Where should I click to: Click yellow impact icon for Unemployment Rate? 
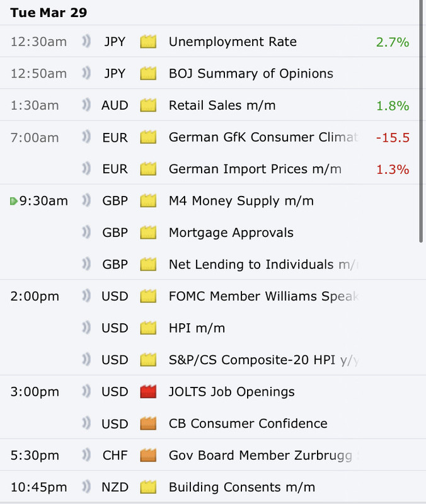click(x=148, y=42)
